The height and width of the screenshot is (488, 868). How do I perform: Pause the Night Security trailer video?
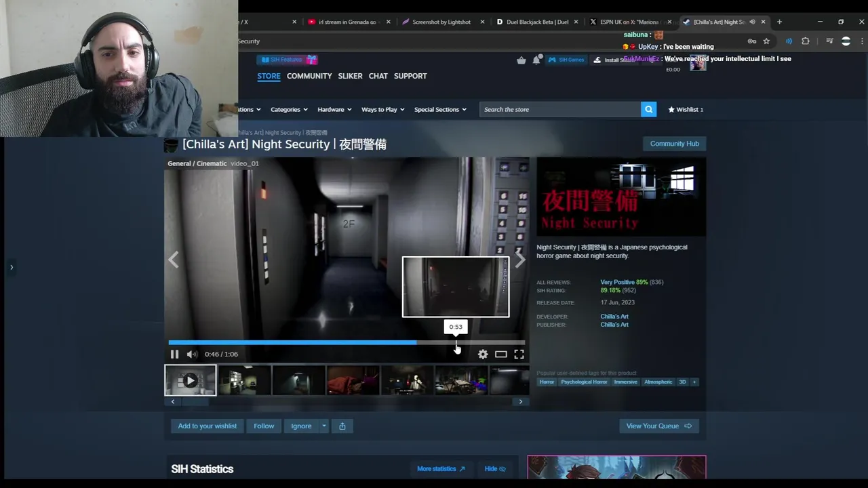point(174,354)
